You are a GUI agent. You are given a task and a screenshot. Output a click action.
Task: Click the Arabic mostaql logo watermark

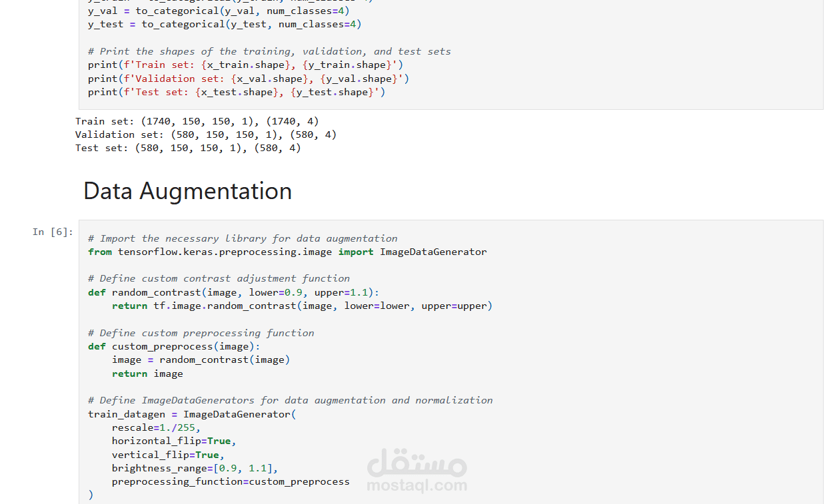[x=417, y=461]
